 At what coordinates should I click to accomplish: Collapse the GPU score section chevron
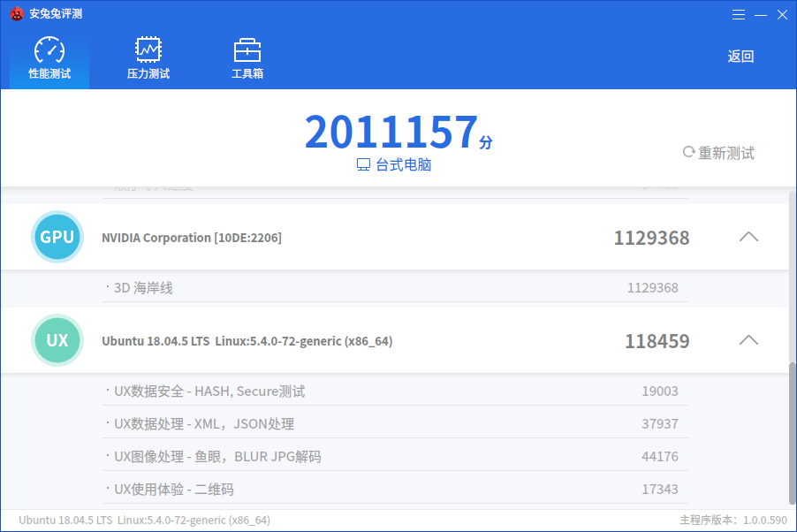coord(748,237)
